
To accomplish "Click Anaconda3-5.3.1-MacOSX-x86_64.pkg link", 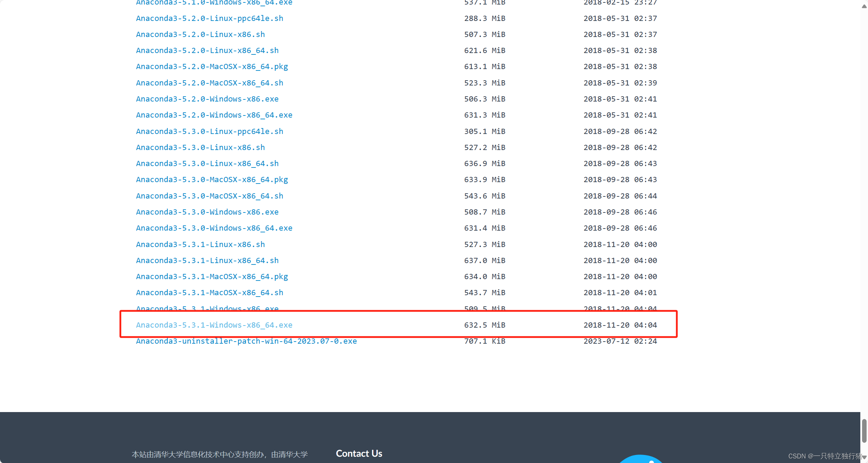I will pyautogui.click(x=212, y=276).
